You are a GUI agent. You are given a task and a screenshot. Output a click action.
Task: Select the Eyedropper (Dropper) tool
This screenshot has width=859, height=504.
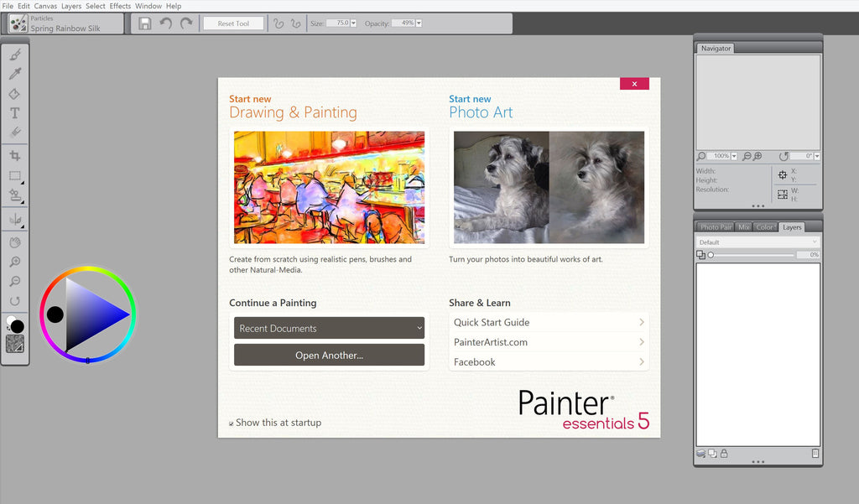(15, 74)
